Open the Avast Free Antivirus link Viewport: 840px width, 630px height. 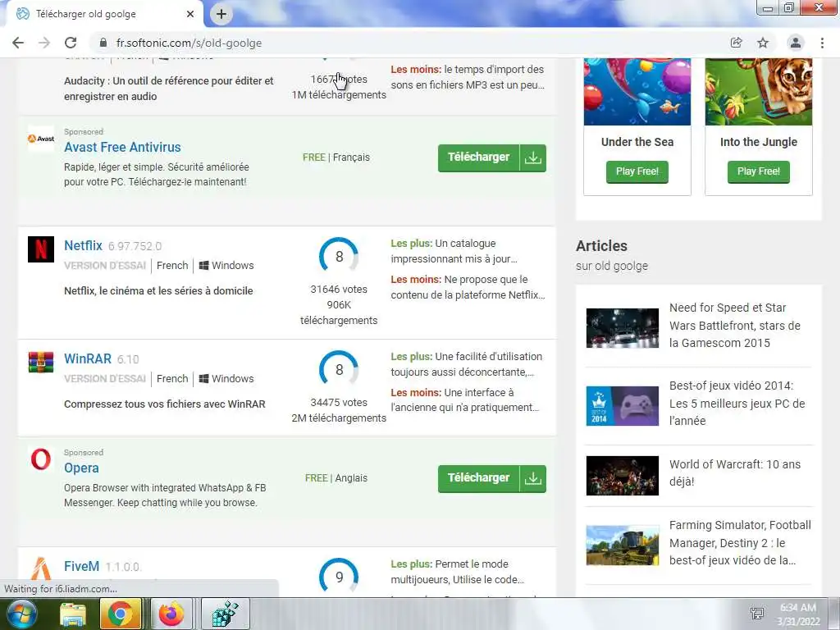pos(122,147)
